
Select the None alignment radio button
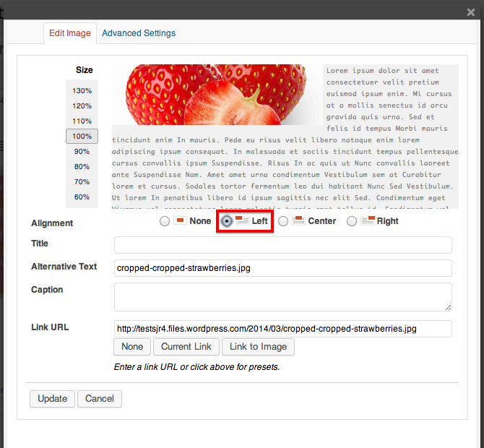tap(165, 221)
